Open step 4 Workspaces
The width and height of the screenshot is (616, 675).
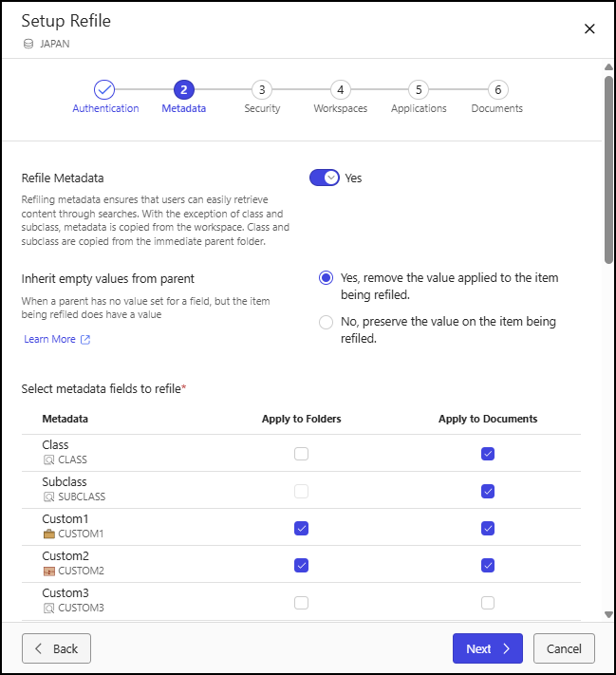341,90
